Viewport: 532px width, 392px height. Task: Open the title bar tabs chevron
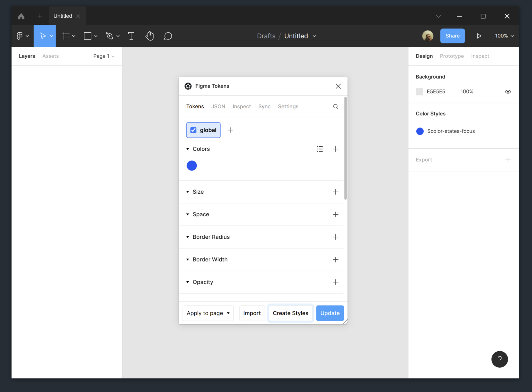pos(438,16)
